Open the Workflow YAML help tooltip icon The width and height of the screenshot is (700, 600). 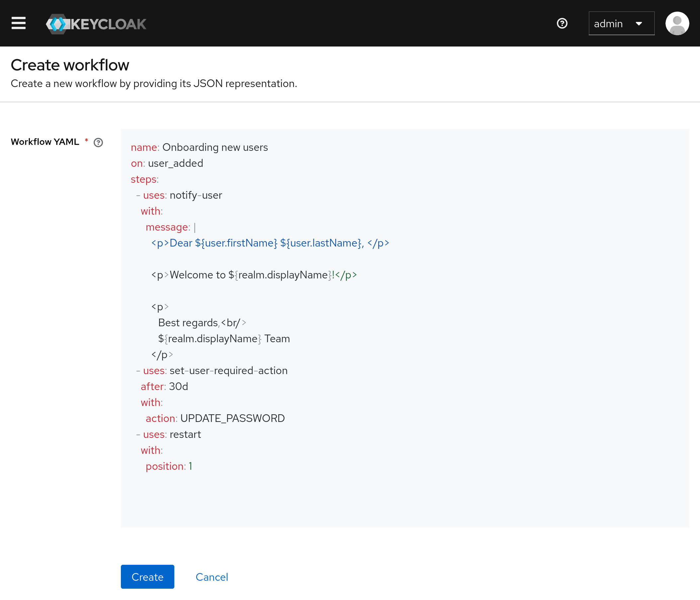tap(98, 143)
